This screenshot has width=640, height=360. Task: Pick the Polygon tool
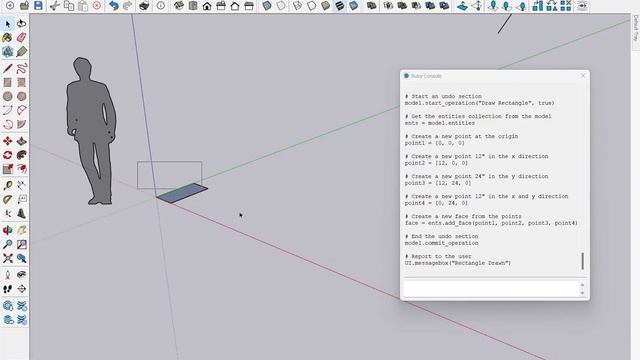point(22,96)
